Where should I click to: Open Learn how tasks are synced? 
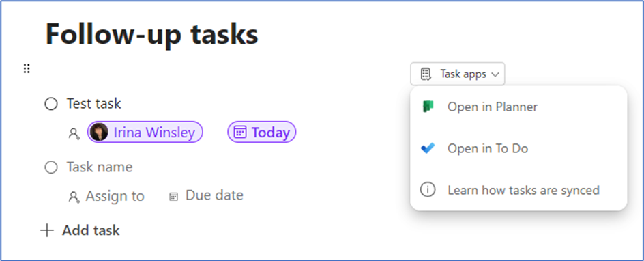tap(518, 191)
